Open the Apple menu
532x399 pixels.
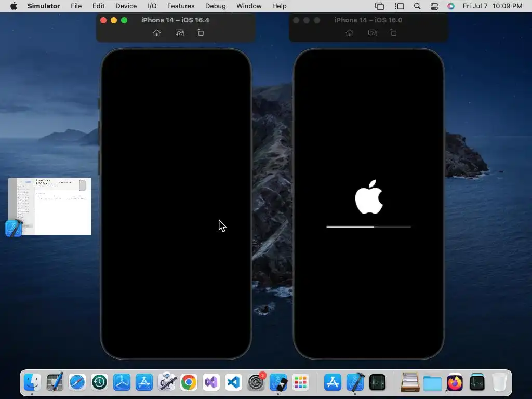click(14, 6)
